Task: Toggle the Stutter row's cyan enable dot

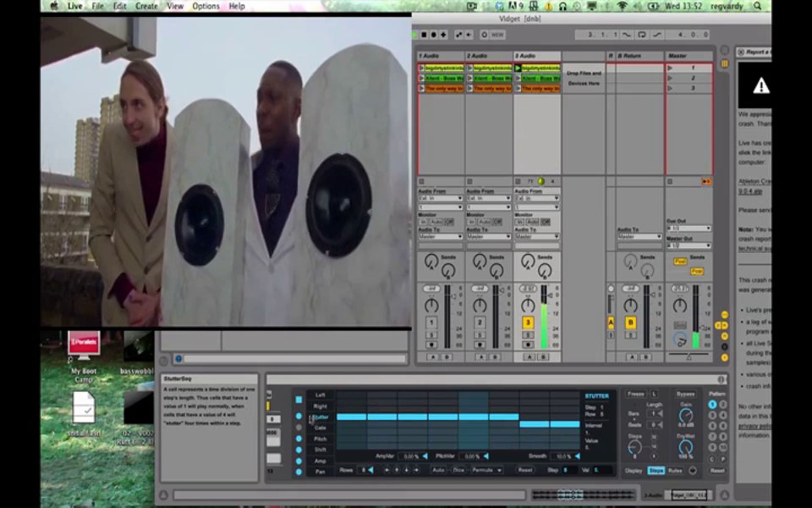Action: click(299, 416)
